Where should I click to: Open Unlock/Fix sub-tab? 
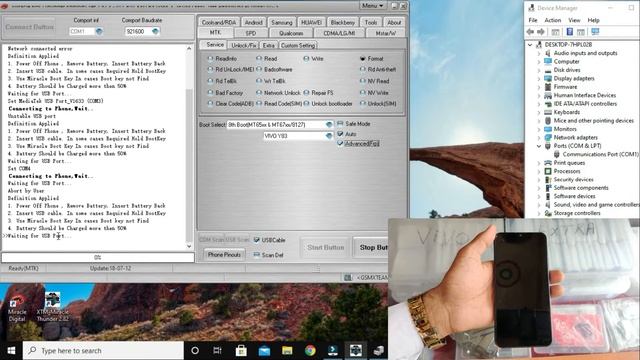(244, 45)
